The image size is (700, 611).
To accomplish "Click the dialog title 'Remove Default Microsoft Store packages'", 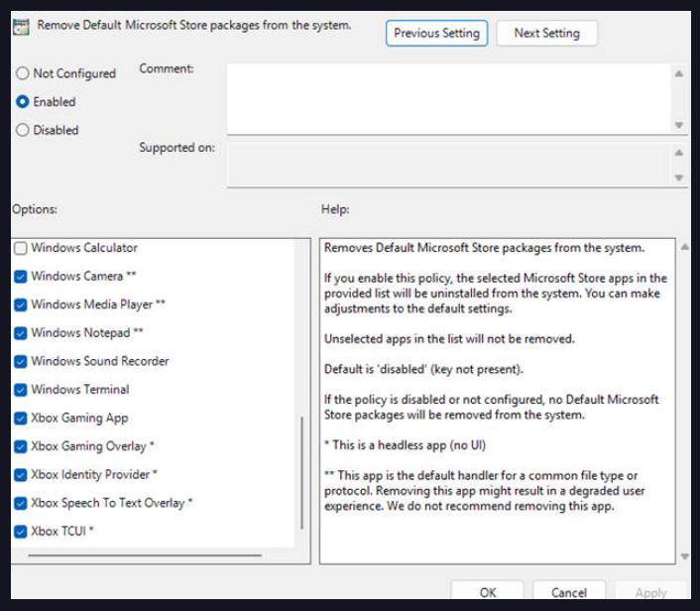I will [194, 25].
